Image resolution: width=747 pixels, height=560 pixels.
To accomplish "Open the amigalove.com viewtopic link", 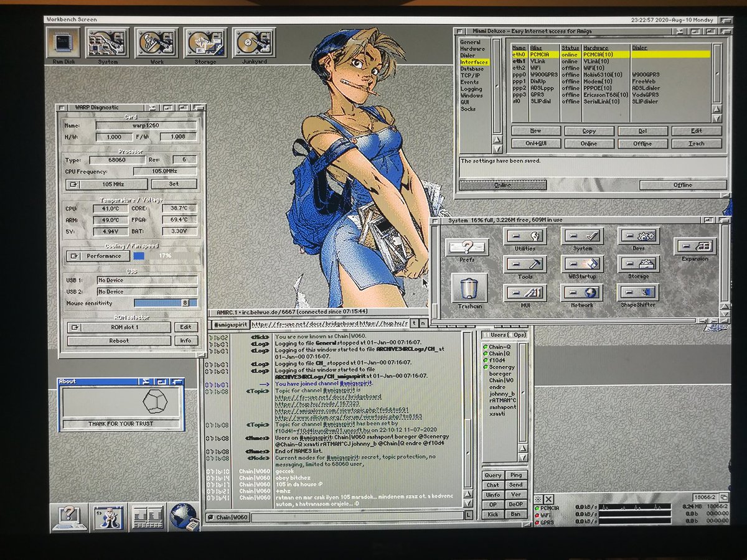I will click(342, 410).
